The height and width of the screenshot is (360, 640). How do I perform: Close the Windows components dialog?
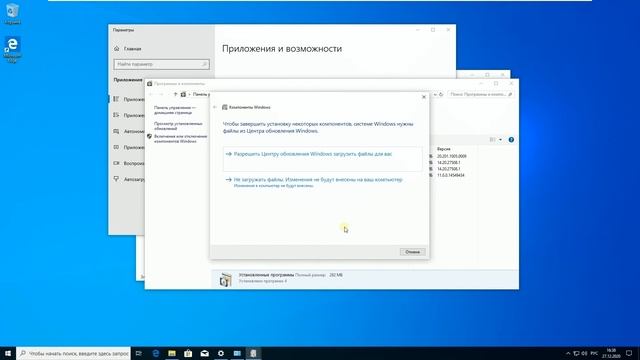424,97
